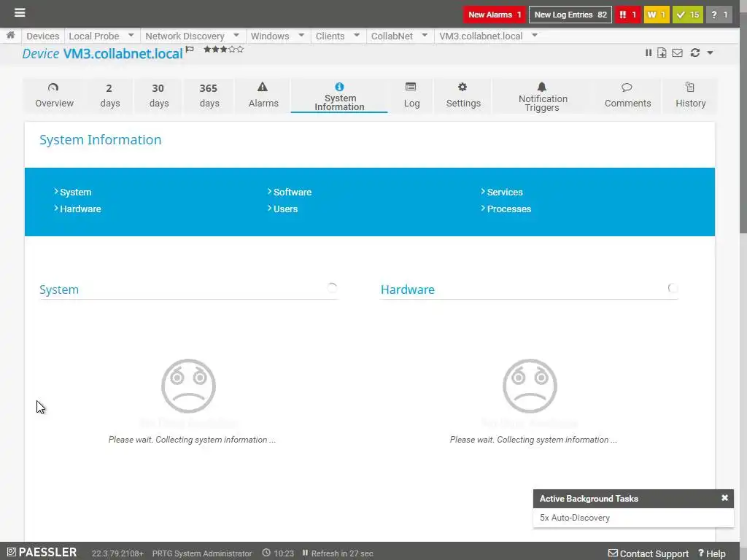The image size is (747, 560).
Task: Expand the Windows breadcrumb dropdown arrow
Action: click(x=301, y=35)
